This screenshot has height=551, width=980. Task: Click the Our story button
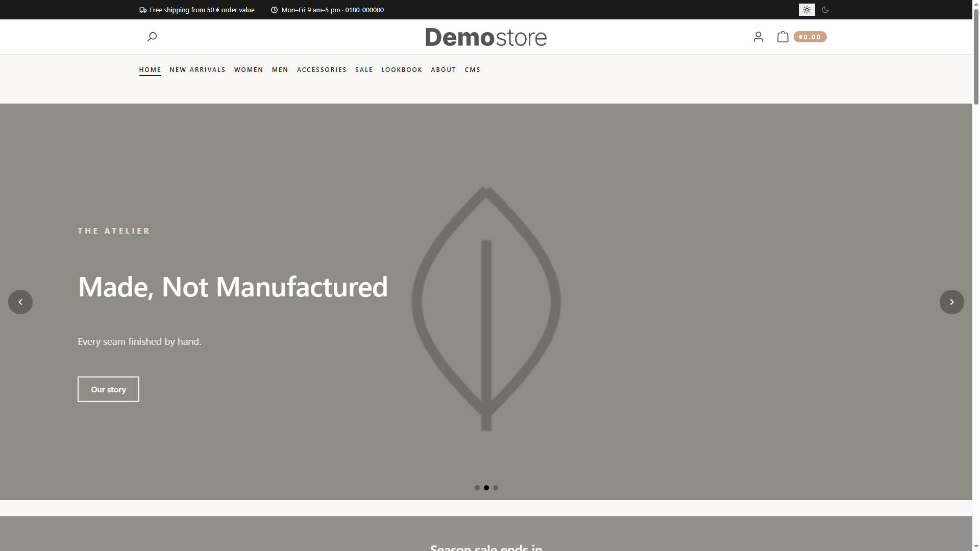click(x=108, y=389)
